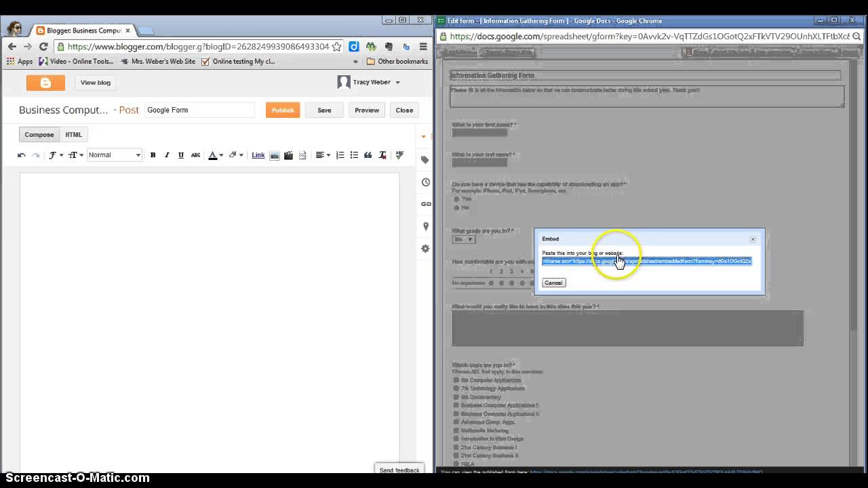Click the Google Form post title field
Screen dimensions: 868x488
pyautogui.click(x=199, y=110)
